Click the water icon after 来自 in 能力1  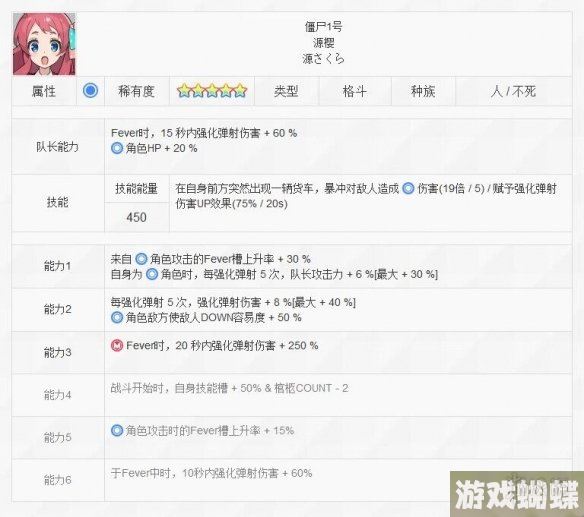[141, 259]
